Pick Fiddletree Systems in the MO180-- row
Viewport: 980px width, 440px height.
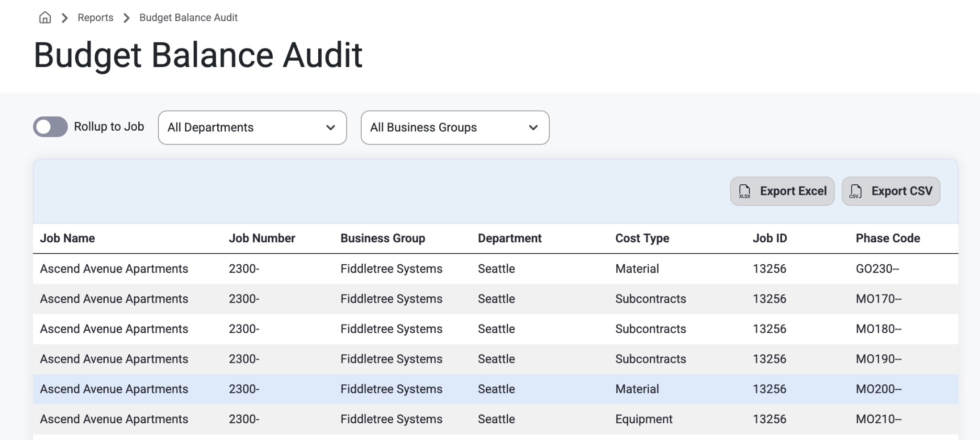point(391,329)
